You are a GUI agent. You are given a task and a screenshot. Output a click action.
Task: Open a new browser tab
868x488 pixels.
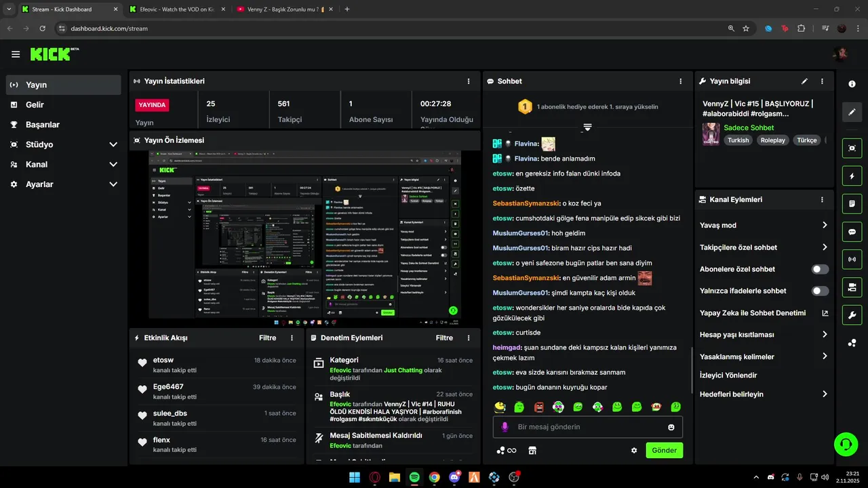pyautogui.click(x=347, y=9)
